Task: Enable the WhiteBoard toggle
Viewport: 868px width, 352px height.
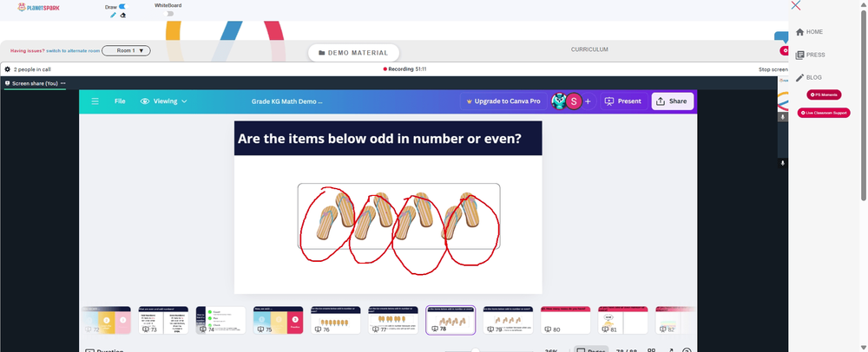Action: (170, 14)
